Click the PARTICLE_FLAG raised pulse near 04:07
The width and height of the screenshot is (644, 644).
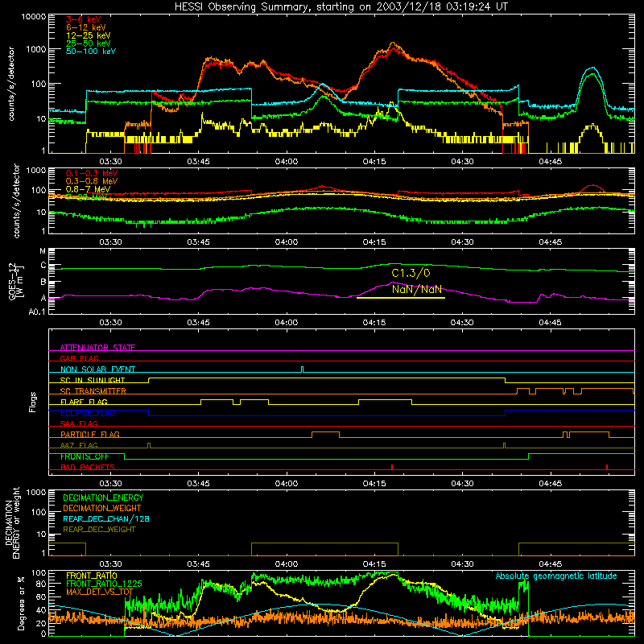[326, 435]
